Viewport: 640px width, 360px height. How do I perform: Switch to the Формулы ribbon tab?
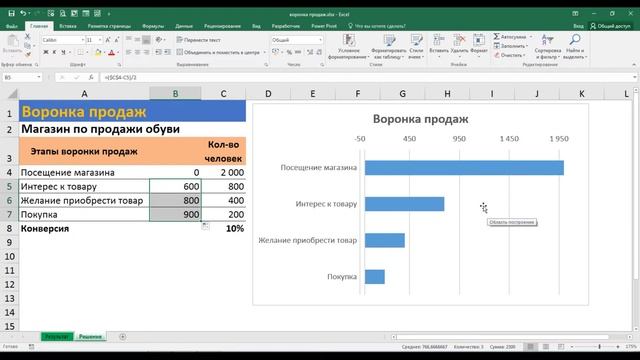[153, 26]
